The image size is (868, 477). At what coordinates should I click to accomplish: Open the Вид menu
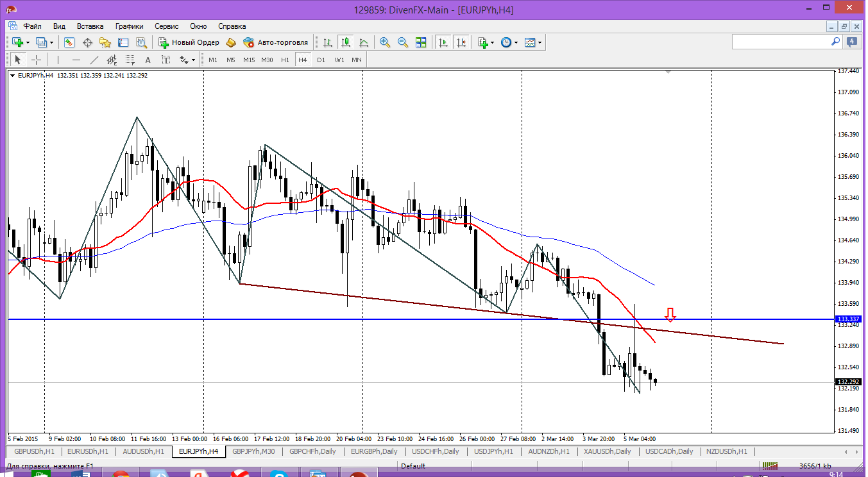coord(59,26)
